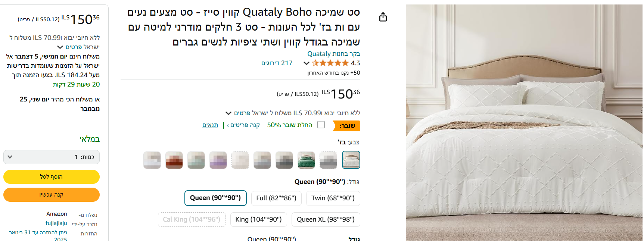Choose the rust red color swatch
Screen dimensions: 644x241
click(x=174, y=160)
